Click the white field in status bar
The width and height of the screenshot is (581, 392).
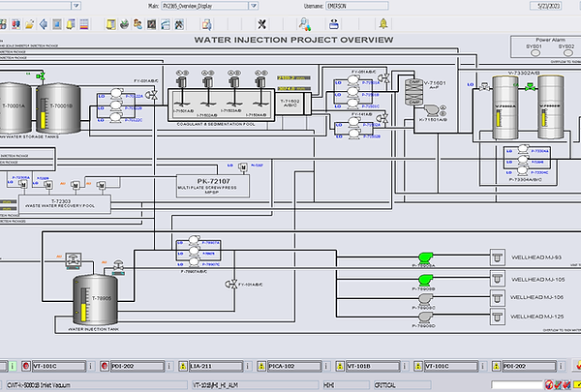pos(517,385)
